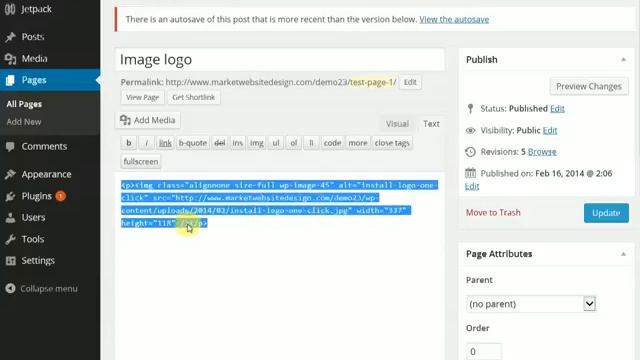Screen dimensions: 640x360
Task: Collapse the Publish panel arrow
Action: click(x=623, y=60)
